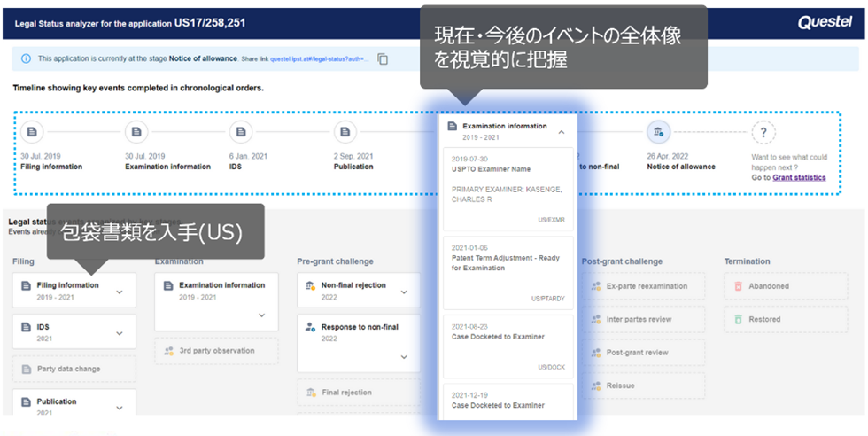Open the Patent Term Adjustment event entry
Viewport: 868px width, 436px height.
click(508, 273)
